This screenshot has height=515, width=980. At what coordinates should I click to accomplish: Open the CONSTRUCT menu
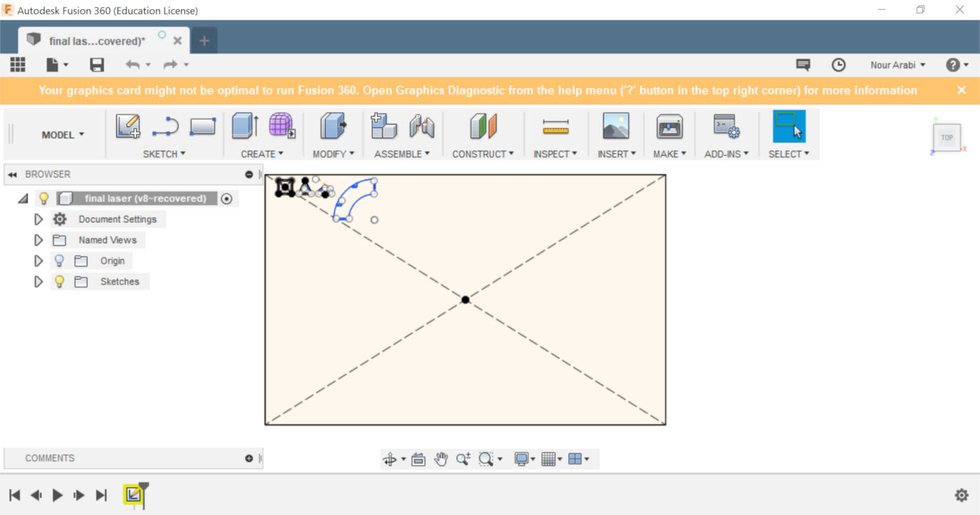pyautogui.click(x=483, y=154)
